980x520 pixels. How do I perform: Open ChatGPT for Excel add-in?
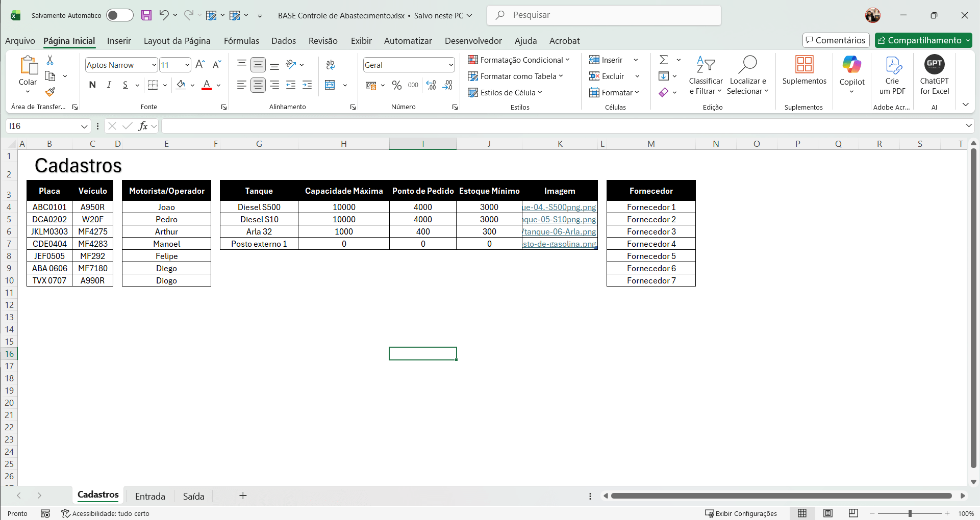[934, 75]
